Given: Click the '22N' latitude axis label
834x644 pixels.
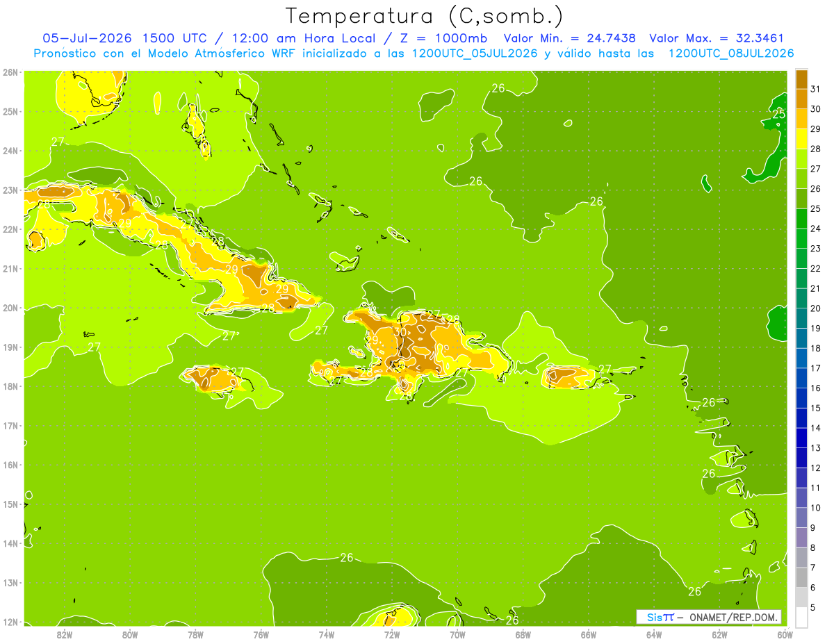Looking at the screenshot, I should tap(10, 229).
